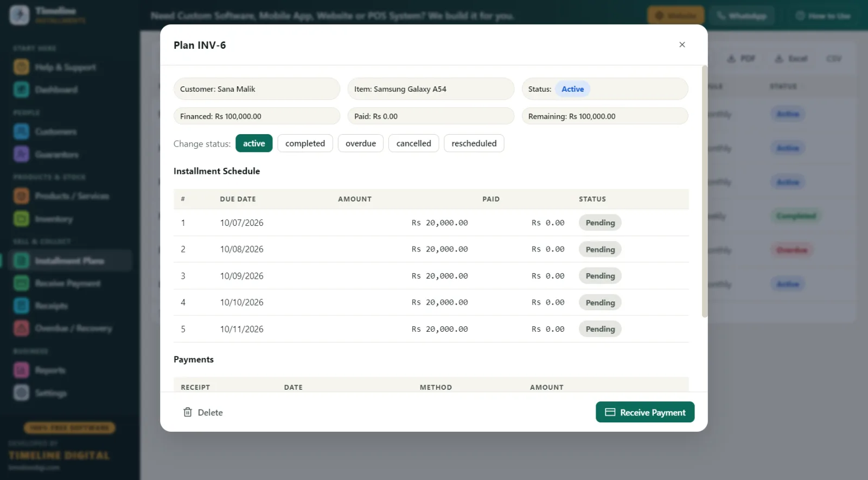The height and width of the screenshot is (480, 868).
Task: Click the Delete plan button
Action: [203, 412]
